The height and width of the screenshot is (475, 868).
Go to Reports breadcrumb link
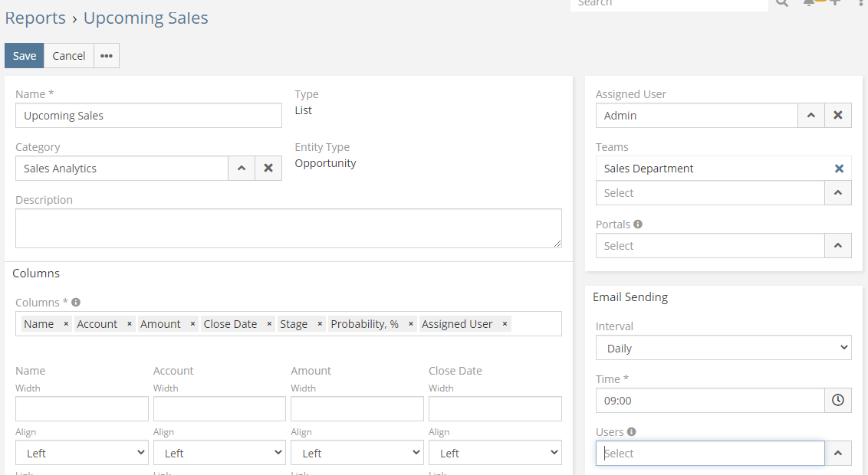click(x=35, y=18)
